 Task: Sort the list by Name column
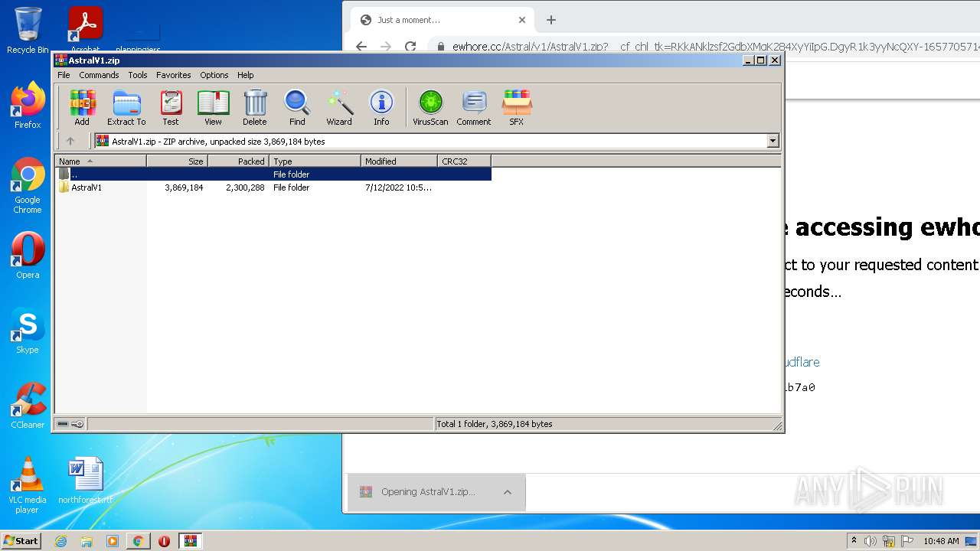100,161
